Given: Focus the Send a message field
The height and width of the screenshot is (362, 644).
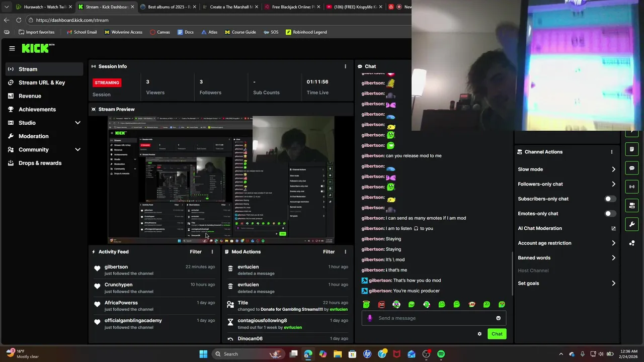Looking at the screenshot, I should pos(434,318).
